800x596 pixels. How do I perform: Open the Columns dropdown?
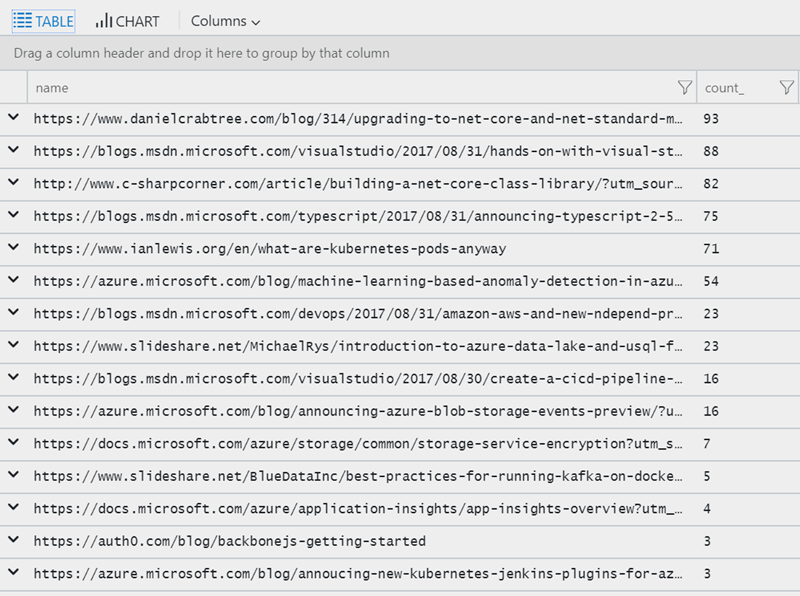pos(225,21)
